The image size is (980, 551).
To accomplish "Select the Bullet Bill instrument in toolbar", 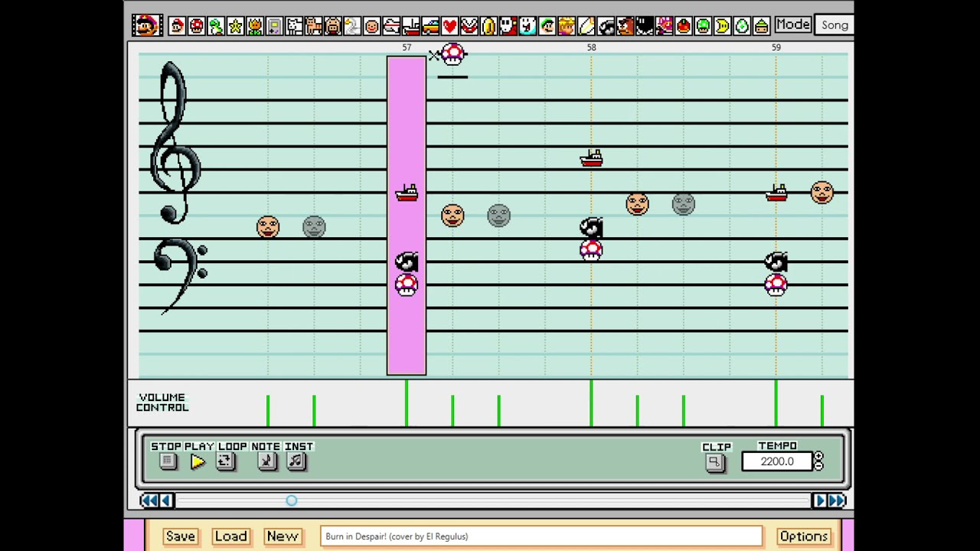I will click(x=606, y=26).
